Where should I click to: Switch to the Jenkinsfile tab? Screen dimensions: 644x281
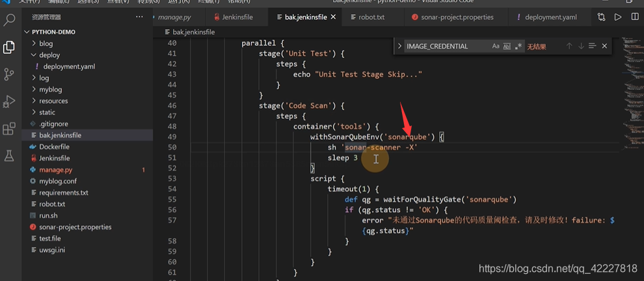click(237, 18)
